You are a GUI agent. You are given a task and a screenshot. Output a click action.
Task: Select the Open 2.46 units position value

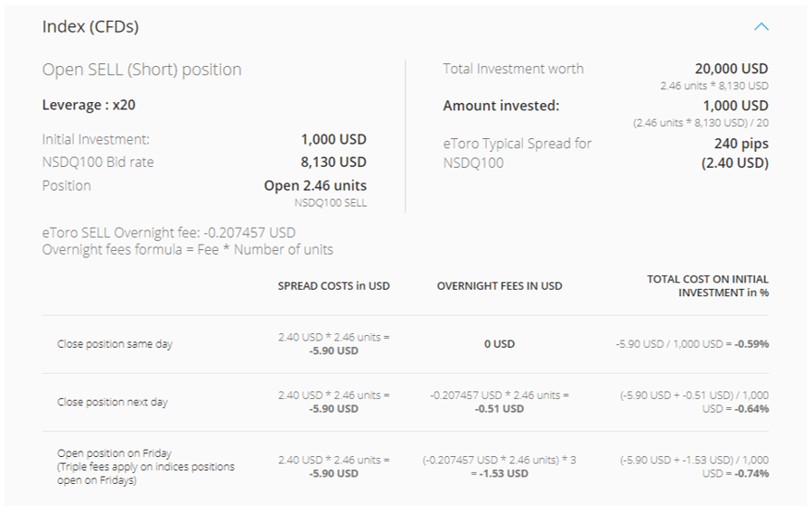(315, 185)
